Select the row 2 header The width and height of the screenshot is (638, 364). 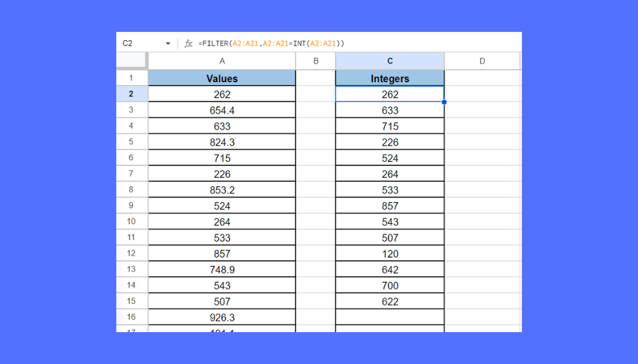click(x=131, y=94)
